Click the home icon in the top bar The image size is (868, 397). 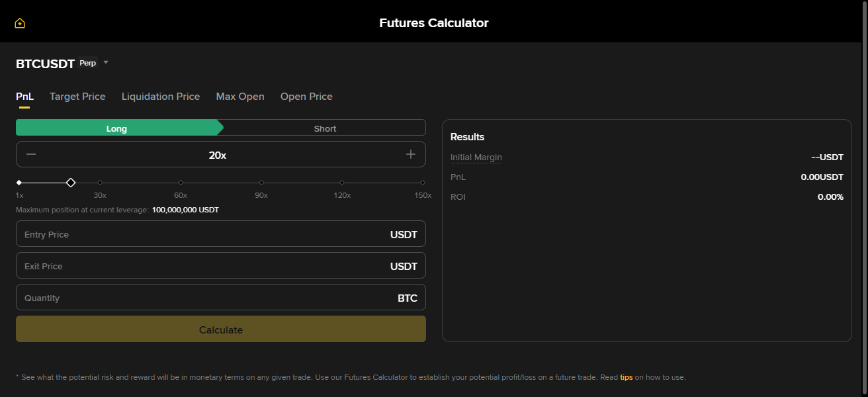coord(19,22)
